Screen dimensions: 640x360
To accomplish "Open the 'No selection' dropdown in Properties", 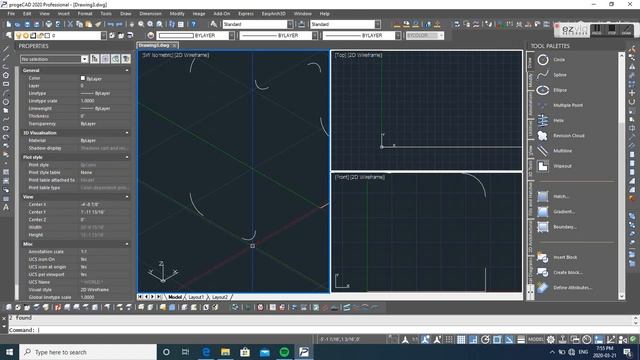I will (84, 59).
